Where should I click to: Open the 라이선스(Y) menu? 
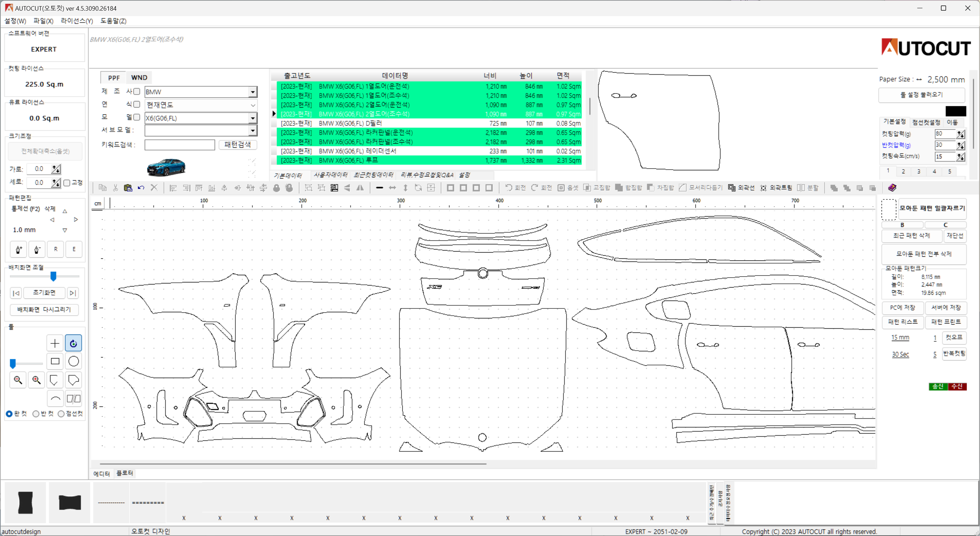(x=77, y=21)
